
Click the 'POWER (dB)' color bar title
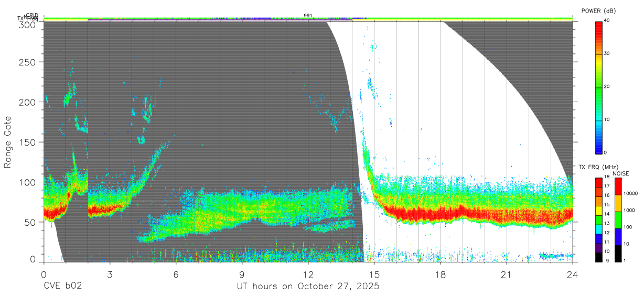point(598,10)
